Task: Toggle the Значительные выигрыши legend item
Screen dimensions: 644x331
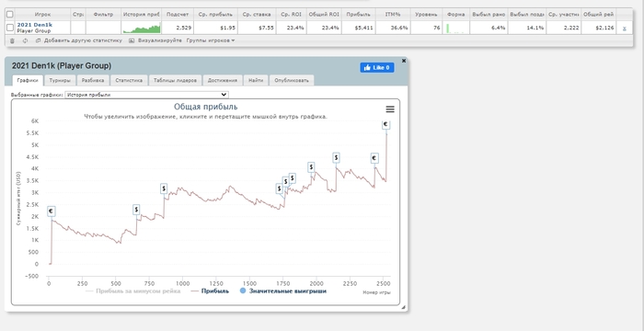Action: click(x=283, y=291)
